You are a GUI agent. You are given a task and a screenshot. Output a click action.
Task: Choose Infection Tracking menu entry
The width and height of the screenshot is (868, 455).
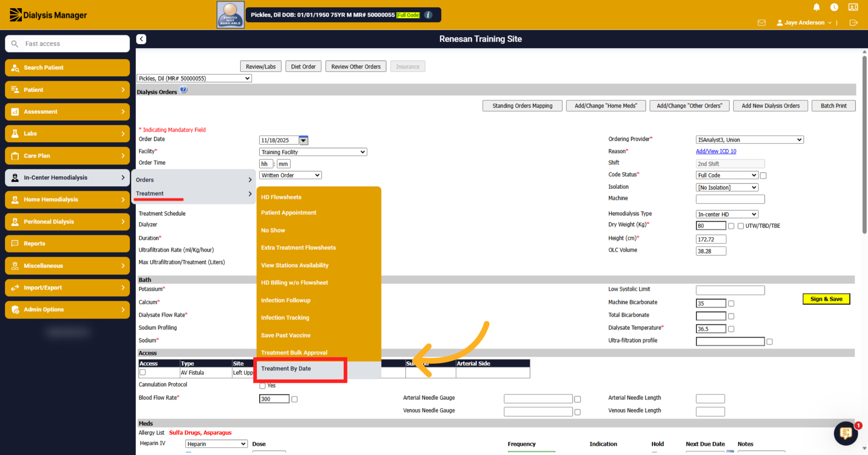click(x=285, y=318)
